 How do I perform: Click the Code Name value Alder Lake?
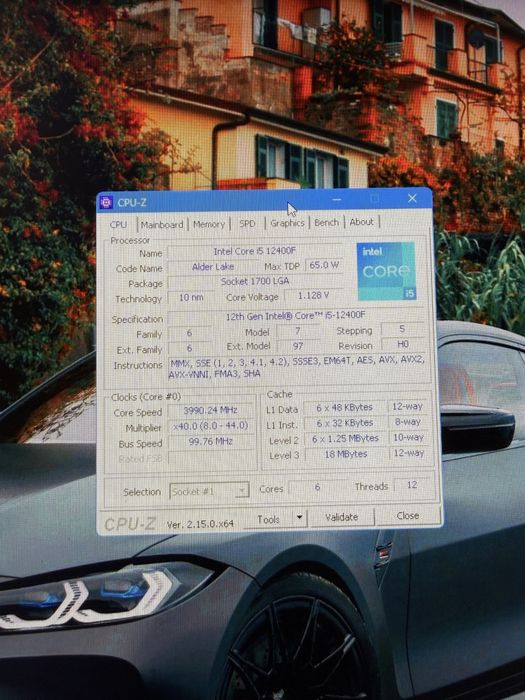212,267
